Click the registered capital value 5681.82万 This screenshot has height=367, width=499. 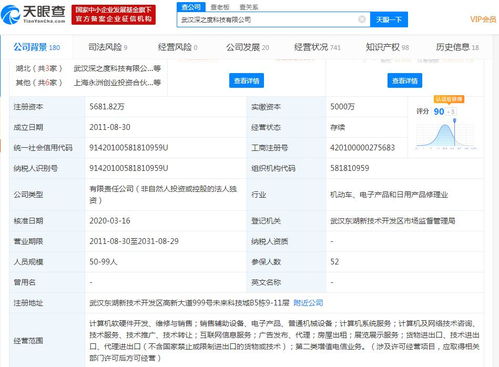pos(107,107)
